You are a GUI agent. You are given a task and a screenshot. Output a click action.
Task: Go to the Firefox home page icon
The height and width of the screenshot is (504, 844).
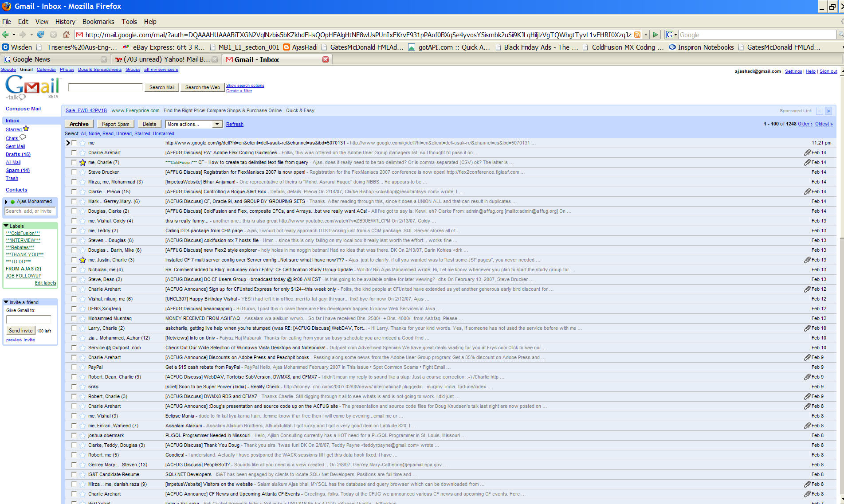66,35
